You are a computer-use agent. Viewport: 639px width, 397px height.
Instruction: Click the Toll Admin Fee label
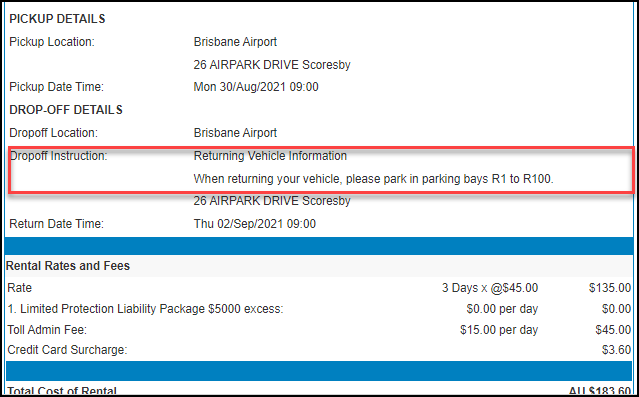pos(47,329)
